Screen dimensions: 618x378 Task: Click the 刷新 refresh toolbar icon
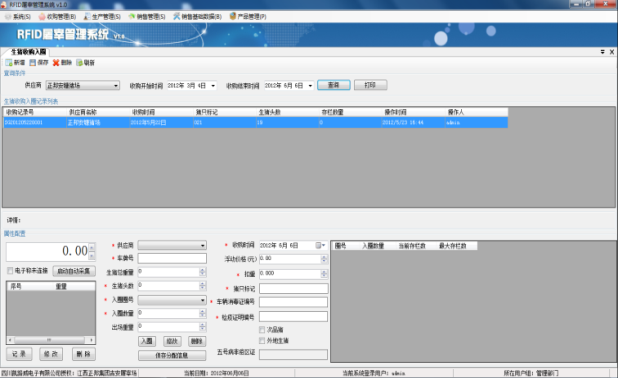(80, 63)
